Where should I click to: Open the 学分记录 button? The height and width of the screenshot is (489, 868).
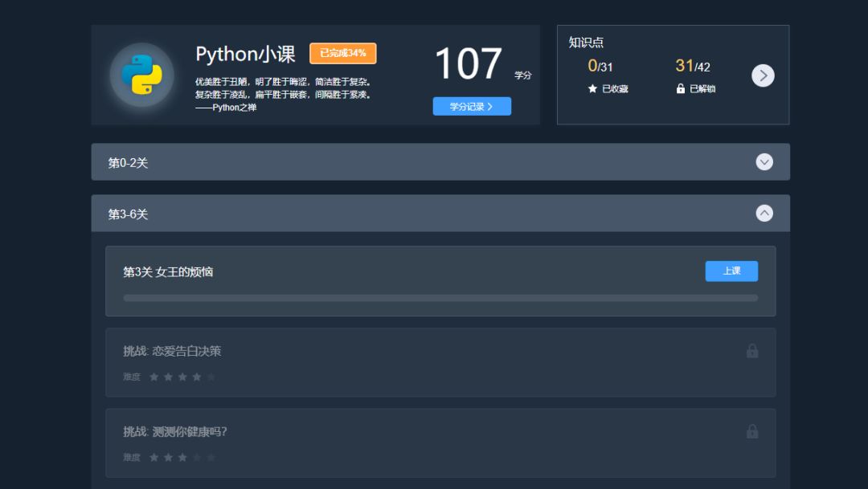[472, 106]
